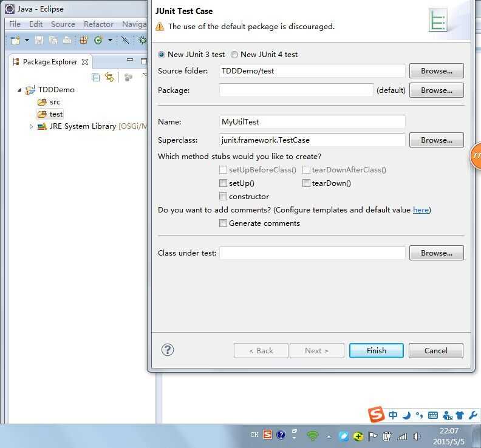Open the wrench settings icon on IME bar

[x=473, y=416]
